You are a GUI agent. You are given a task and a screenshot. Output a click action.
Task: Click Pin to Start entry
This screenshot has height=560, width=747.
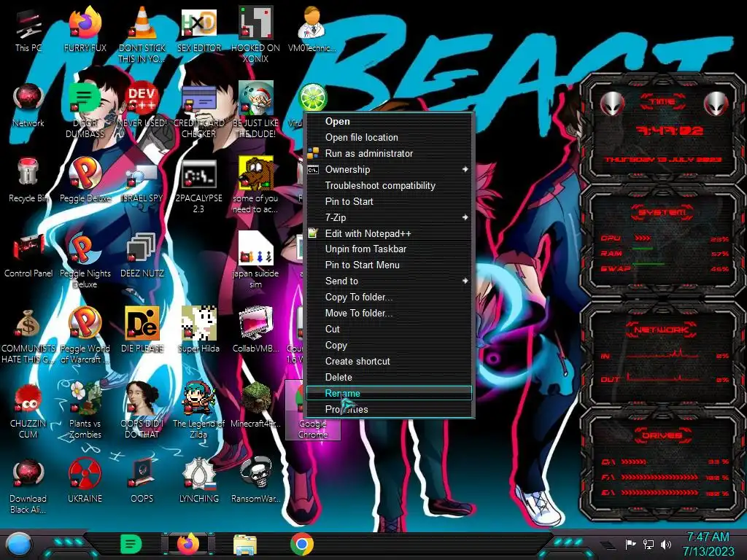(x=390, y=201)
